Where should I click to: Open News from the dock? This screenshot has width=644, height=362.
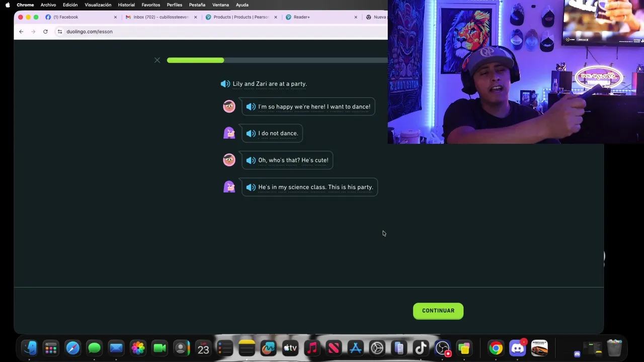[334, 348]
